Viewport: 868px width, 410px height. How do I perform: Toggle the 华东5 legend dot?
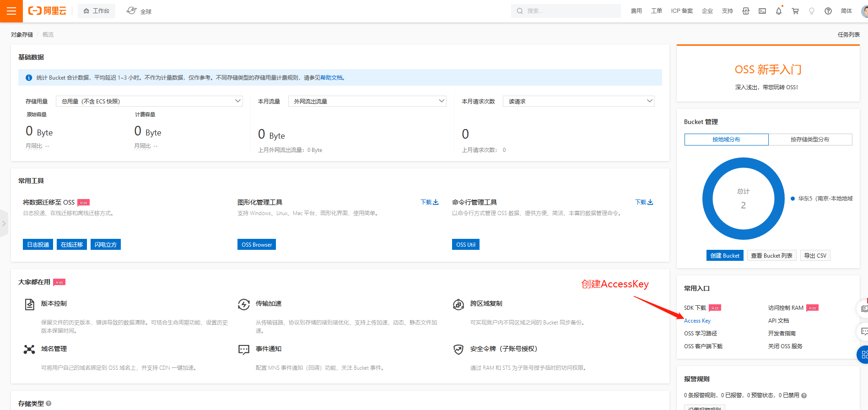(x=793, y=199)
